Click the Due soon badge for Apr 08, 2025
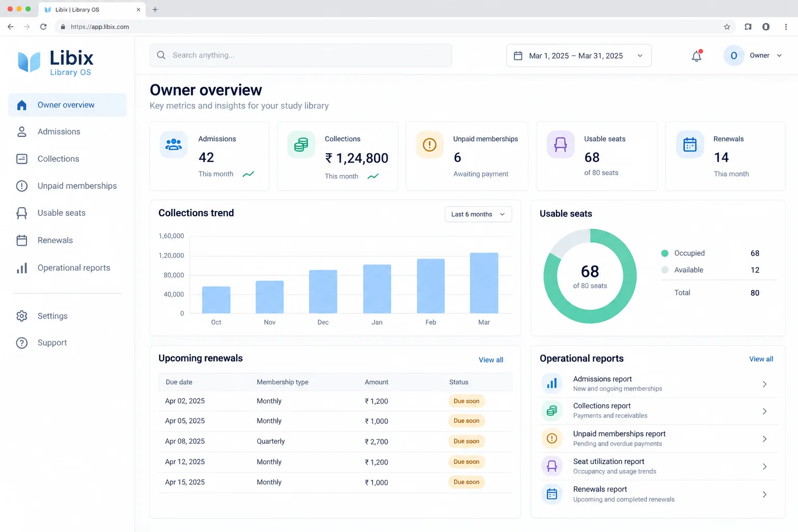798x532 pixels. point(467,441)
